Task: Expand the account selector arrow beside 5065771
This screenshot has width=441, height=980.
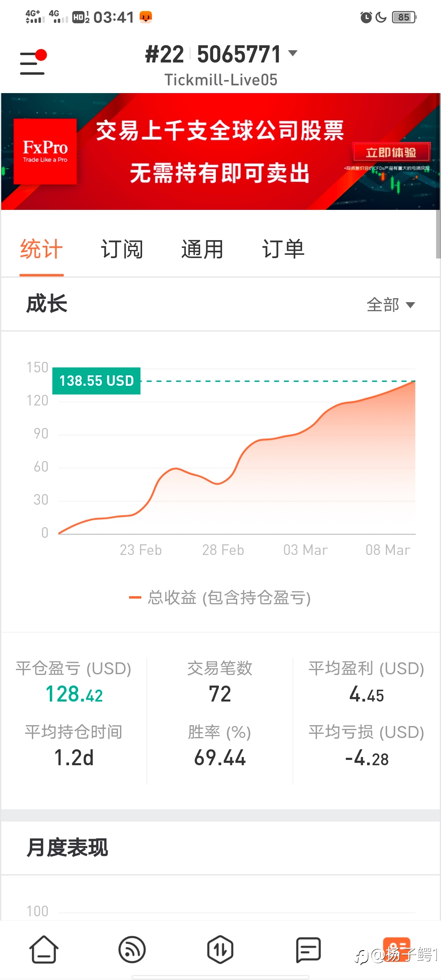Action: [x=293, y=53]
